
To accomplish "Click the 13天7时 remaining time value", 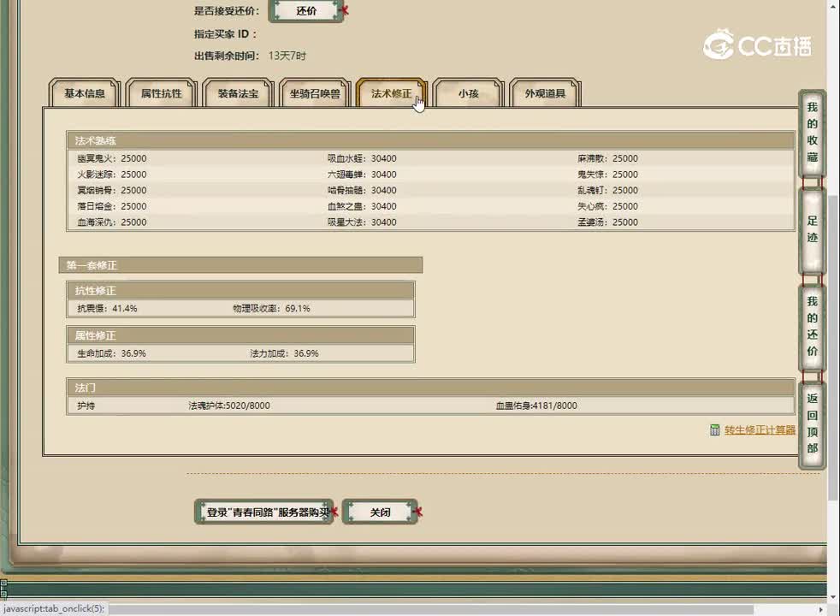I will tap(287, 56).
